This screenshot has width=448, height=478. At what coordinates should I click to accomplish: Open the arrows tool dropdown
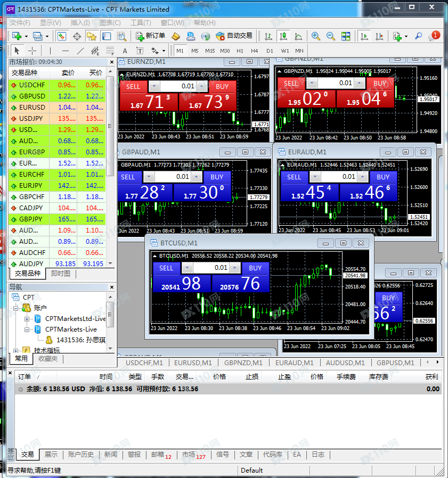(x=164, y=51)
